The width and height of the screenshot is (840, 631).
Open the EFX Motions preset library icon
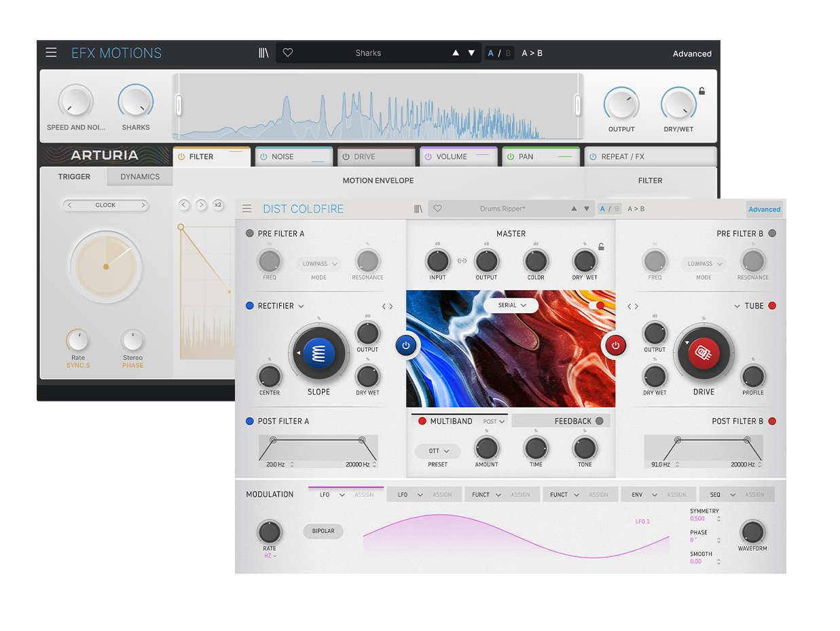click(x=263, y=53)
